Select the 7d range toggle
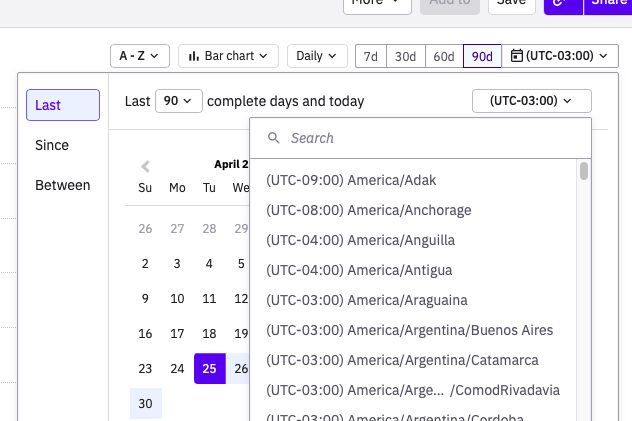Screen dimensions: 632x421 (371, 56)
